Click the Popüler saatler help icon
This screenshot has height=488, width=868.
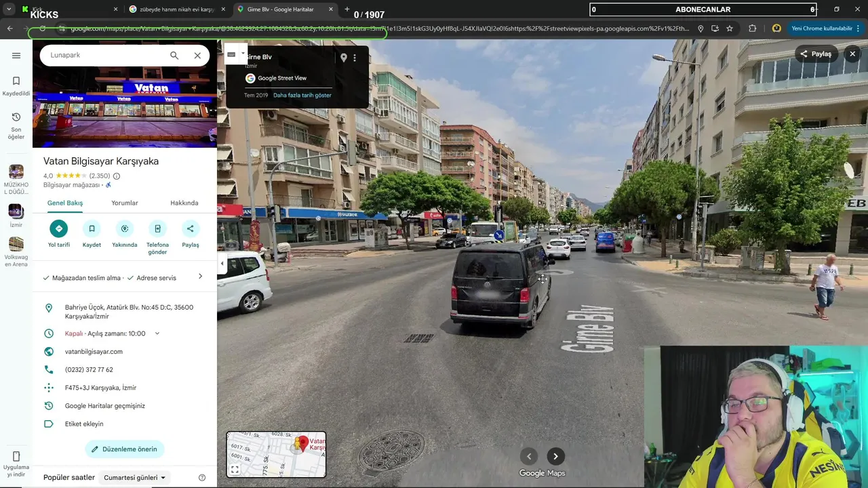coord(202,478)
